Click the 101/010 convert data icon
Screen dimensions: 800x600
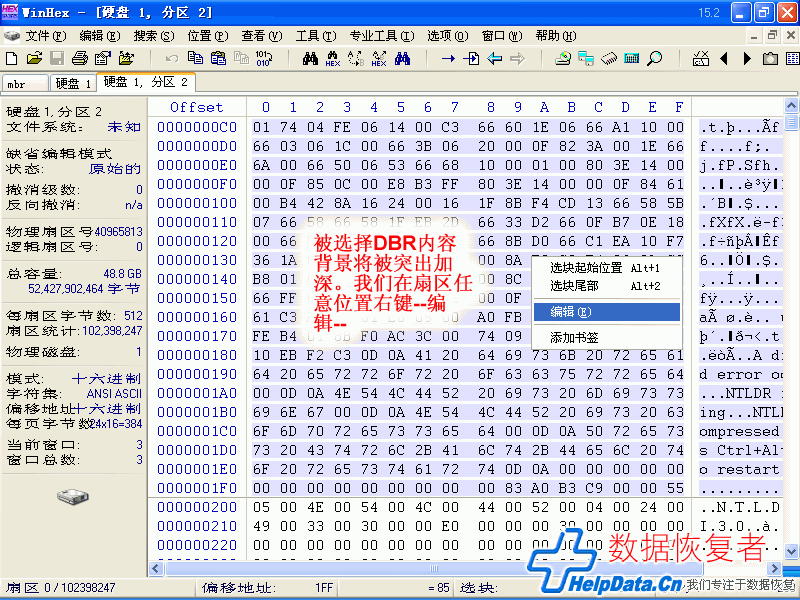pos(264,59)
